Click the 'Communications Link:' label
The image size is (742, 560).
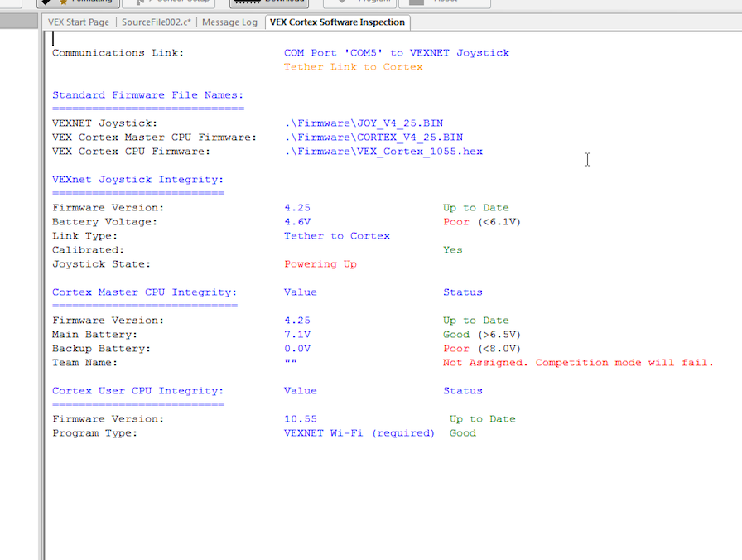click(x=118, y=52)
